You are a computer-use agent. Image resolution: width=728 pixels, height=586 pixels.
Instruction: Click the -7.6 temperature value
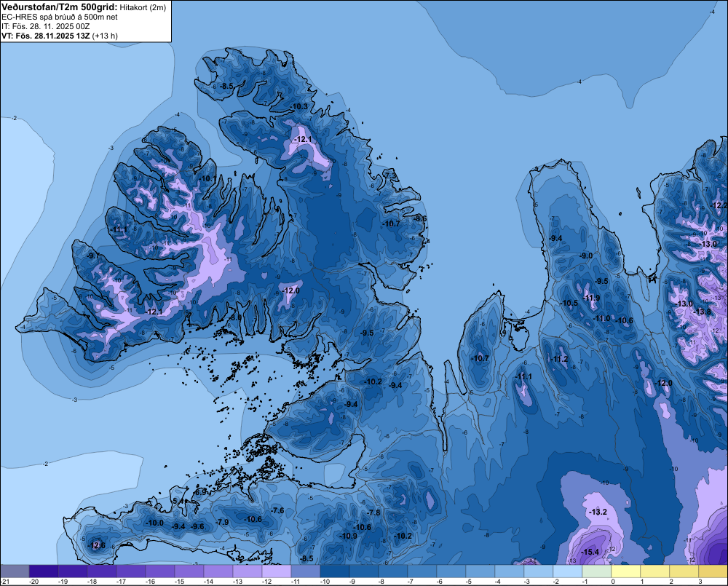pyautogui.click(x=277, y=511)
